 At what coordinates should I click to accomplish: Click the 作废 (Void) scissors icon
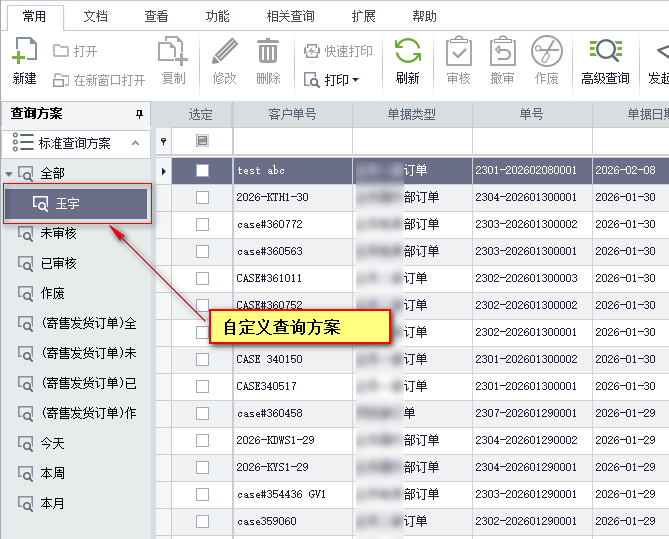[x=546, y=52]
